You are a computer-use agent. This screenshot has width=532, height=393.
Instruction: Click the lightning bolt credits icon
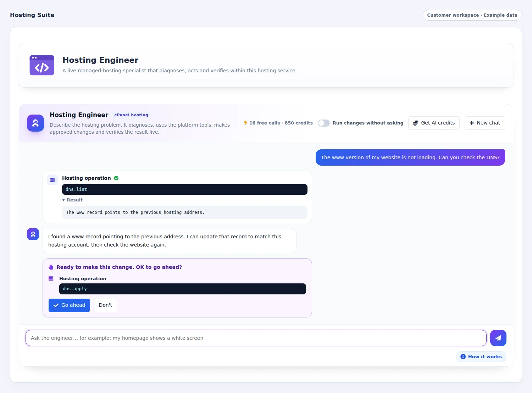click(245, 123)
